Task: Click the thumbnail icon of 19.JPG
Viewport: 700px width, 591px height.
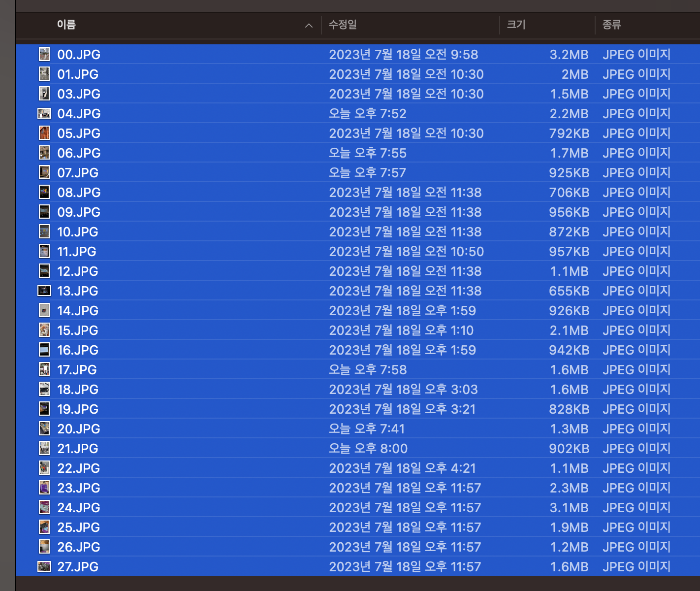Action: 44,409
